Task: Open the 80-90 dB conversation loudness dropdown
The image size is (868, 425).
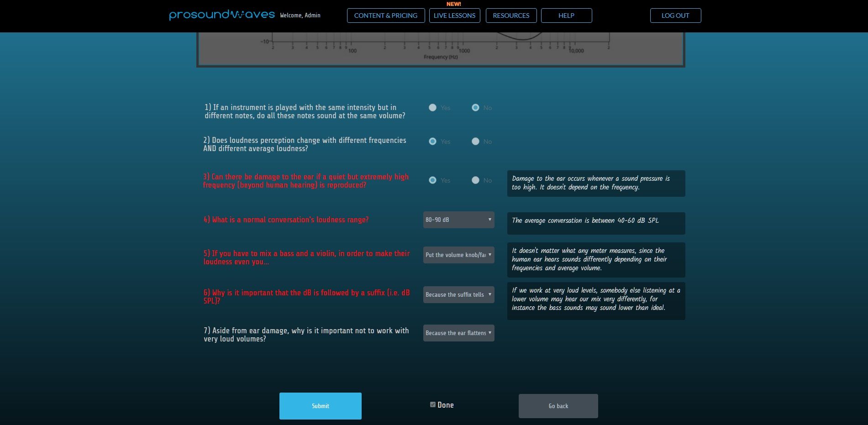Action: pyautogui.click(x=458, y=220)
